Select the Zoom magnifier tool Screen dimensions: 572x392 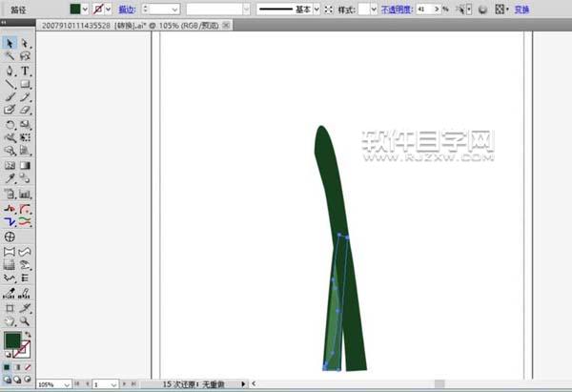25,321
